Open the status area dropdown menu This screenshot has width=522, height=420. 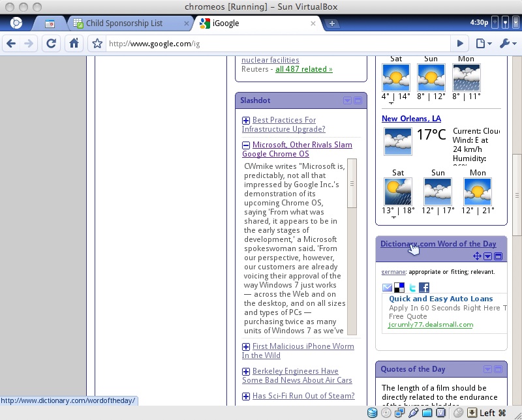(515, 23)
